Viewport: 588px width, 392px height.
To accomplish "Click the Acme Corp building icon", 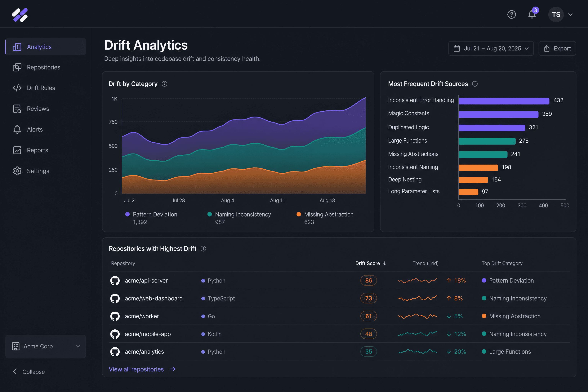I will point(16,346).
